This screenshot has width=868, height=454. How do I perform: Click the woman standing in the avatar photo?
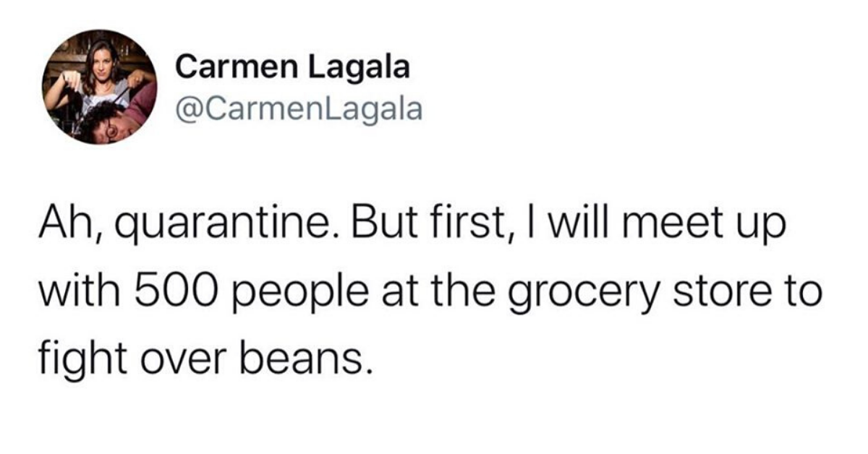[101, 72]
